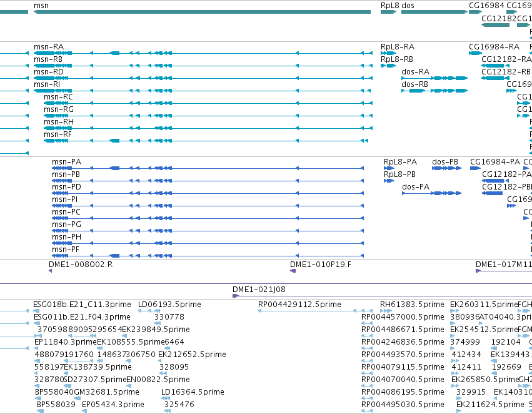
Task: Select the EP11840.3prime EST label
Action: 66,343
